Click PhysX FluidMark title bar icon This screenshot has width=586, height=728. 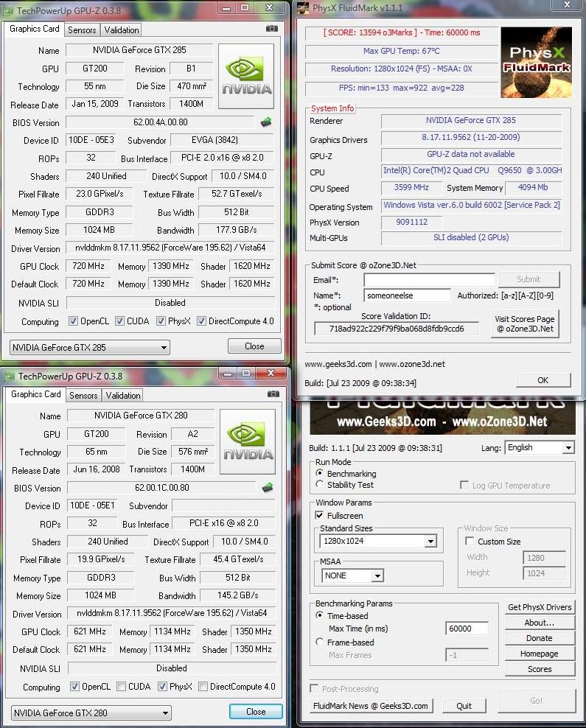click(303, 8)
